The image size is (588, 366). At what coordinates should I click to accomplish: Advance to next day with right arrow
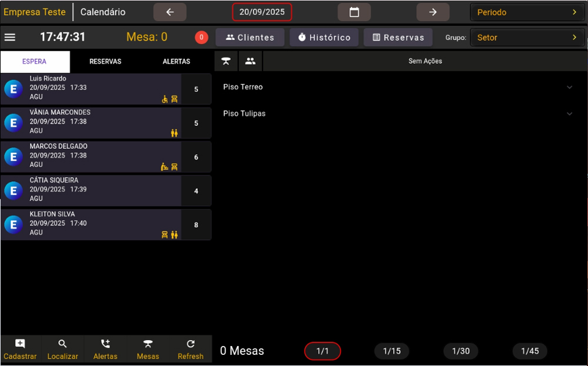(x=433, y=12)
